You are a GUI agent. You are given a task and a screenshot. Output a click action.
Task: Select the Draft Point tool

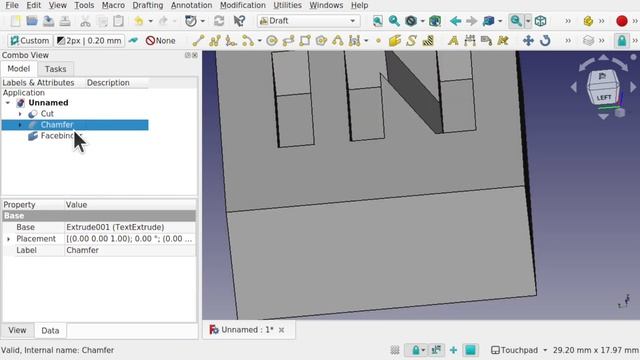378,40
